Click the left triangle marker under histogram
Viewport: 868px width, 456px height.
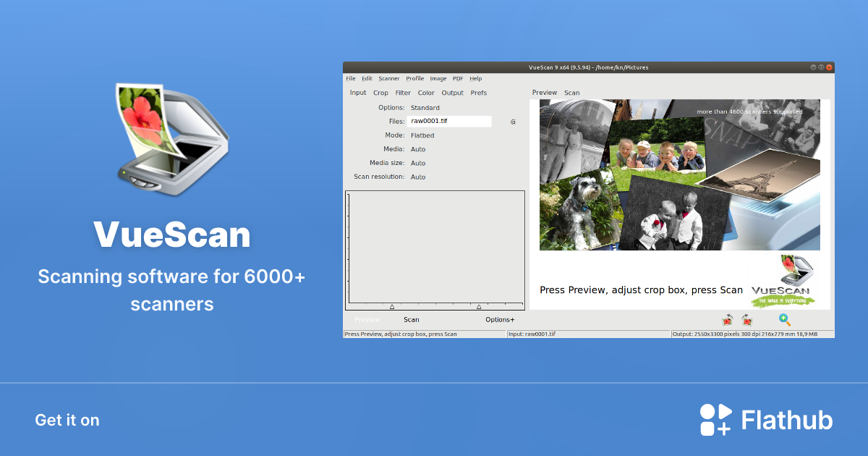click(392, 307)
